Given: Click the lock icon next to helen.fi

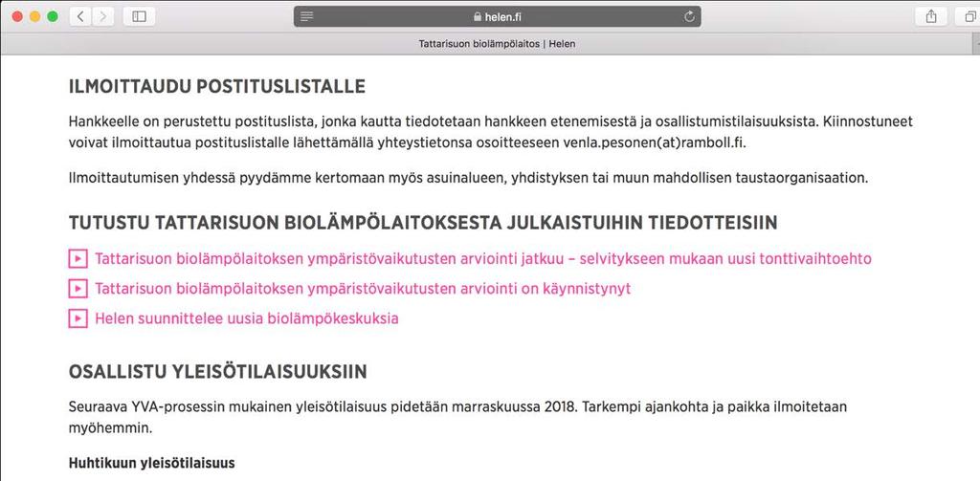Looking at the screenshot, I should coord(479,17).
